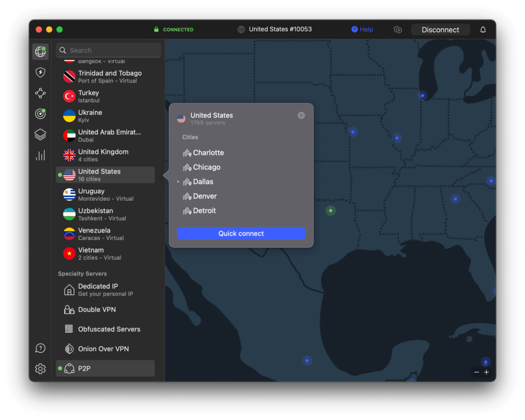The image size is (525, 420).
Task: Click the Quick connect button
Action: pyautogui.click(x=241, y=234)
